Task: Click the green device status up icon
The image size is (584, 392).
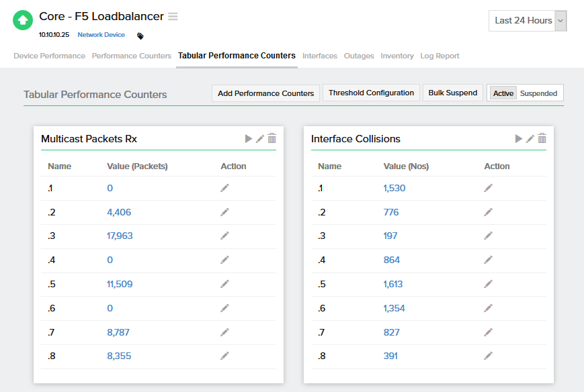Action: (23, 21)
